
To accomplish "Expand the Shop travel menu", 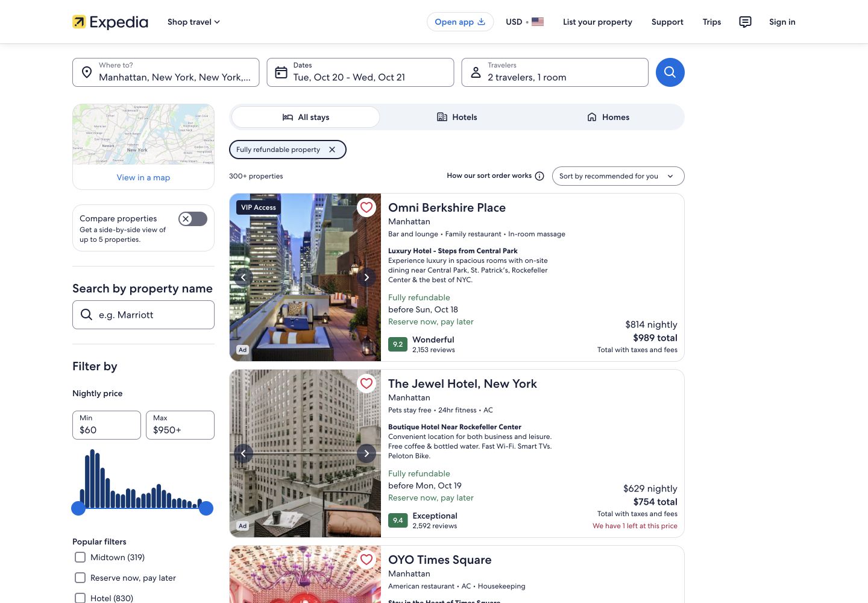I will pos(193,22).
